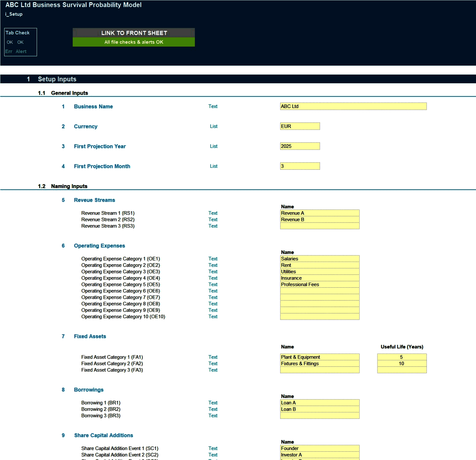
Task: Click the Revenue A name cell
Action: click(x=320, y=213)
